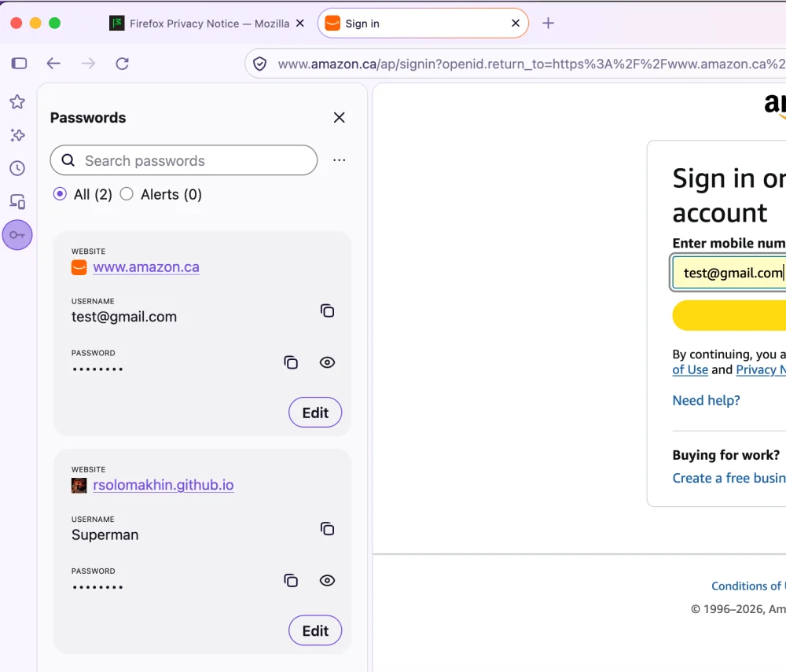This screenshot has width=786, height=672.
Task: Select the All (2) radio button
Action: click(60, 194)
